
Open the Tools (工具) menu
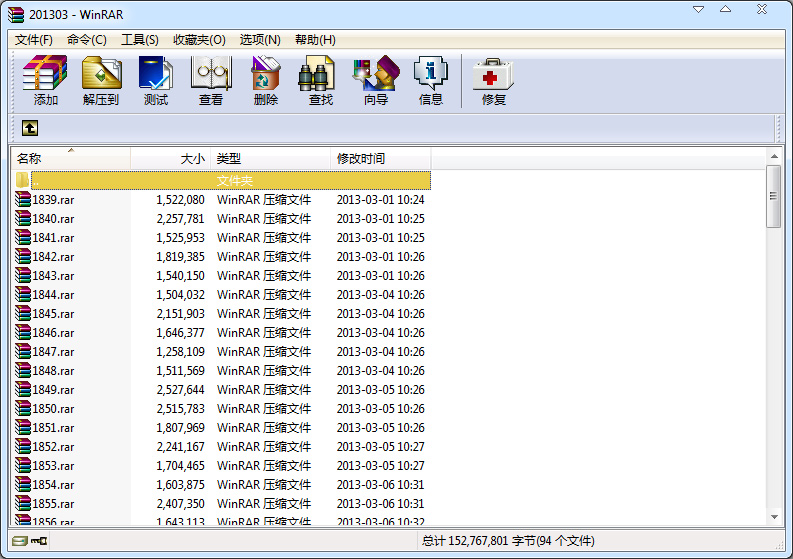pyautogui.click(x=140, y=40)
